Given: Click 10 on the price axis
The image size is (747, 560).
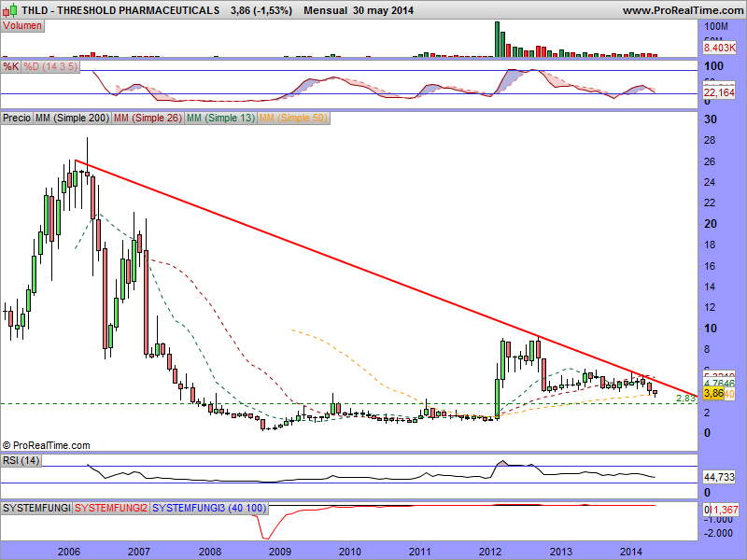Looking at the screenshot, I should (x=711, y=329).
